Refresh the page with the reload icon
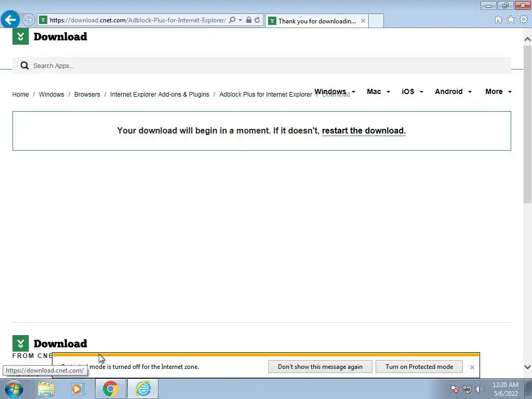 point(257,20)
